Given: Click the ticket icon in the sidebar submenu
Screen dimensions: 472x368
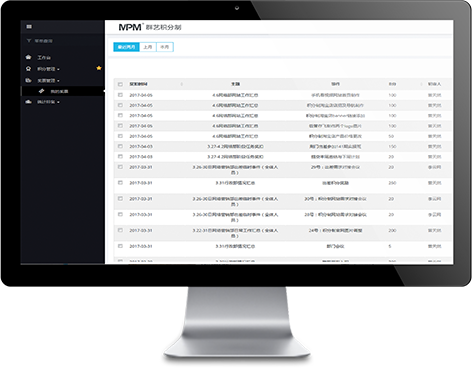Looking at the screenshot, I should tap(41, 91).
